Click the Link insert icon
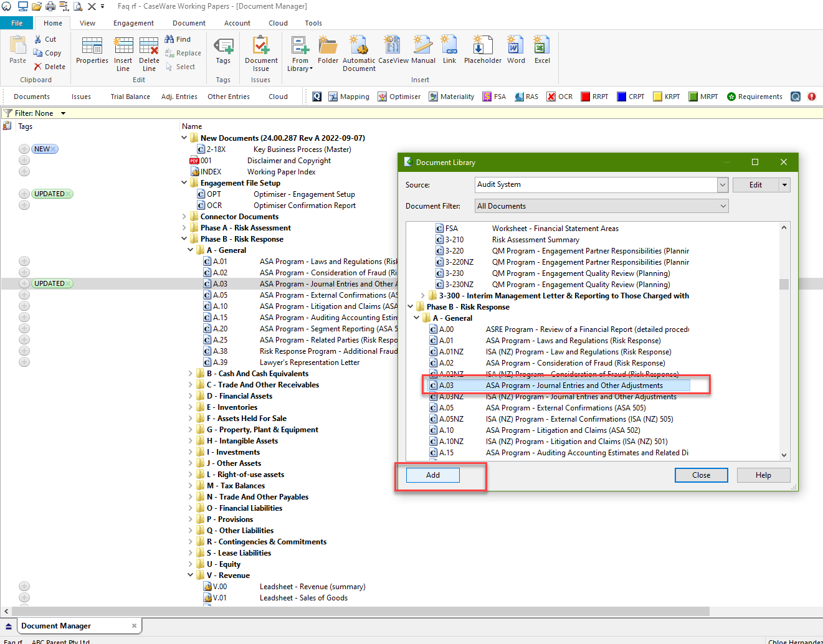Viewport: 823px width, 644px height. [x=449, y=50]
